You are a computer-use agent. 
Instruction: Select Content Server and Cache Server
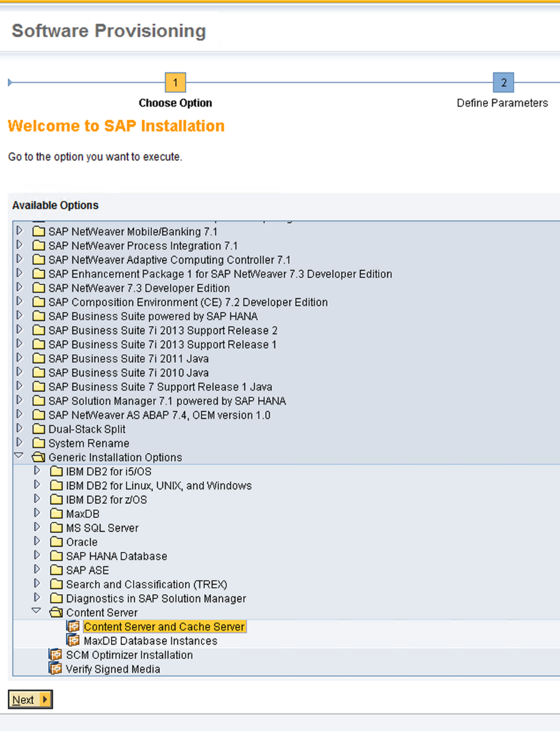164,626
